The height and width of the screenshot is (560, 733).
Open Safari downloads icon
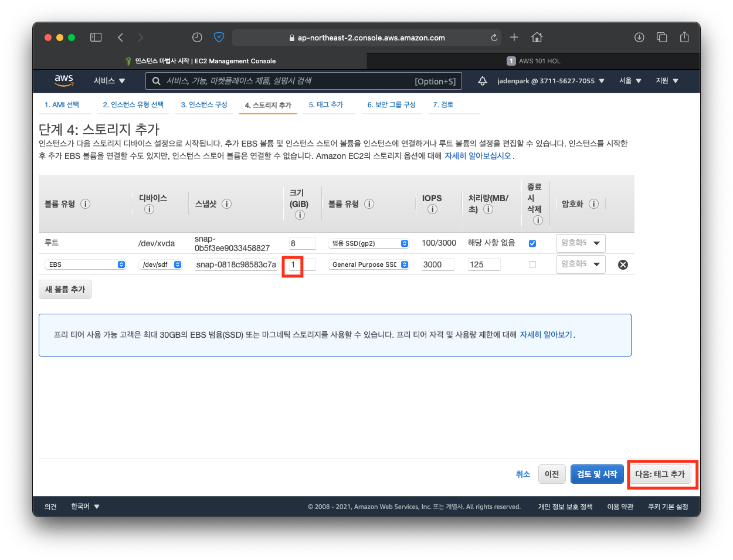tap(639, 38)
